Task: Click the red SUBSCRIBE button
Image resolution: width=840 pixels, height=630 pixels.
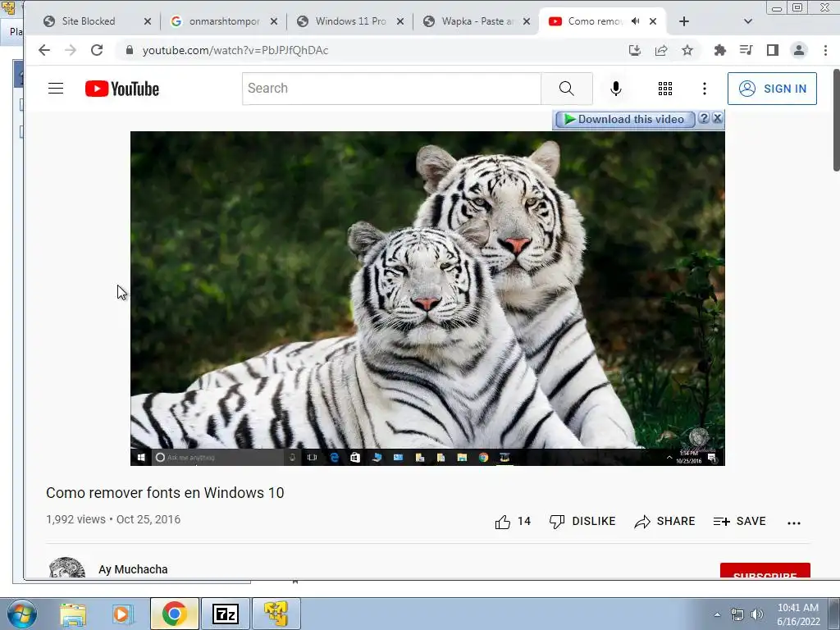Action: tap(765, 571)
